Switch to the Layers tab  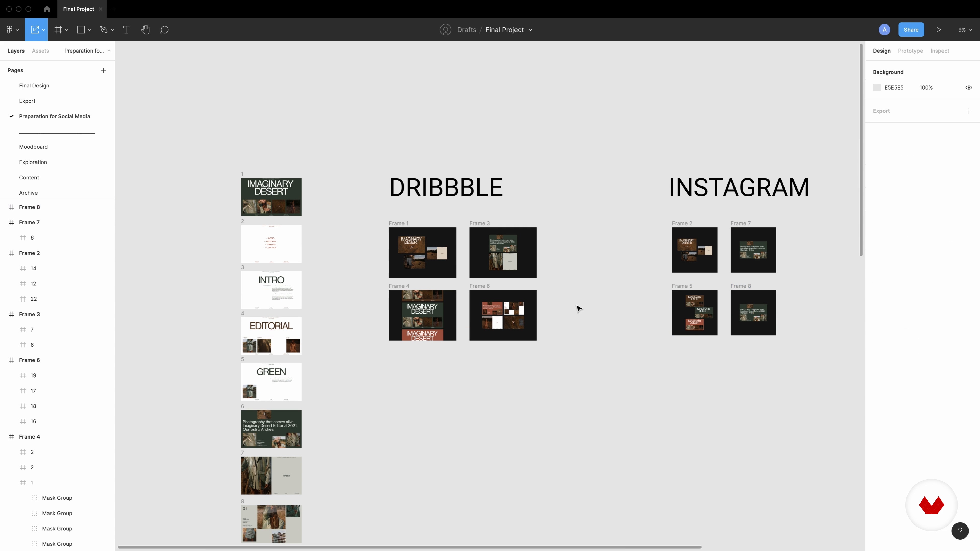tap(16, 51)
